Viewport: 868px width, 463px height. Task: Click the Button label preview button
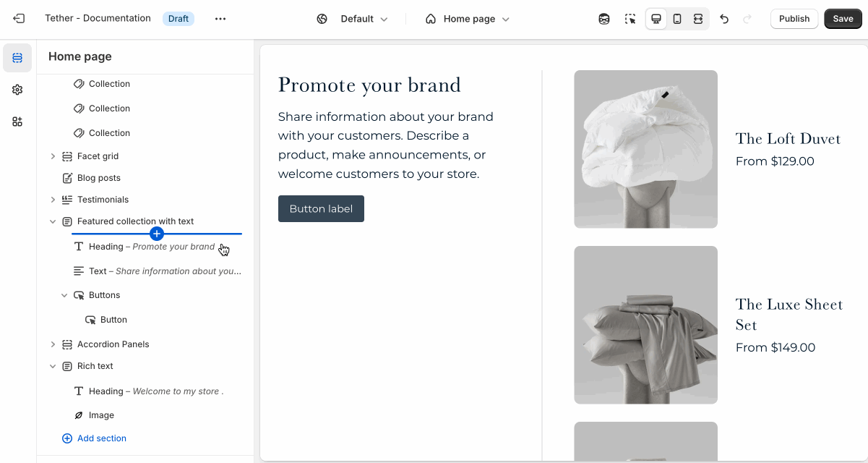(x=321, y=208)
